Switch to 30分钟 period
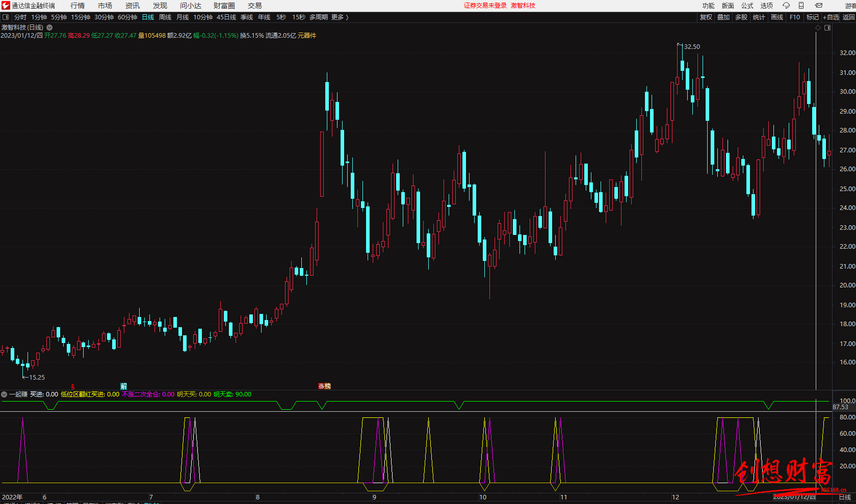 (104, 17)
